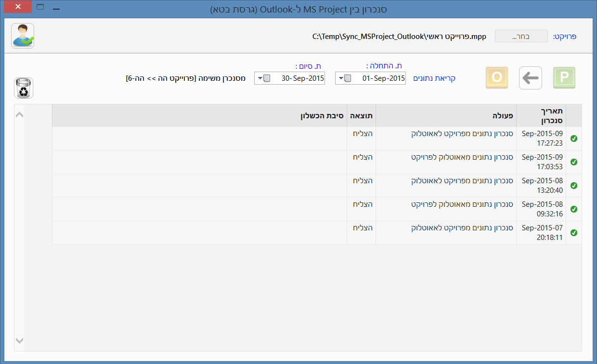The width and height of the screenshot is (597, 364).
Task: Open the end date 30-Sep-2015 dropdown arrow
Action: coord(260,78)
